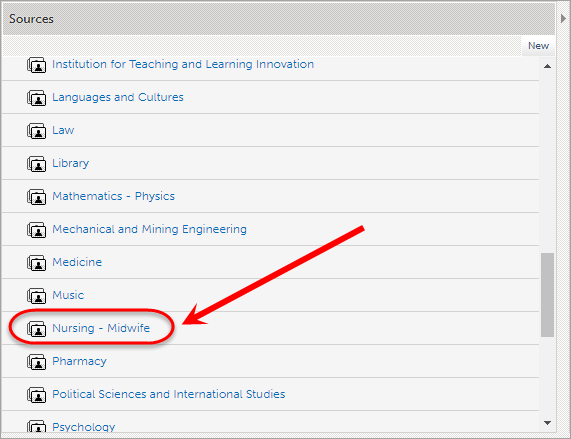Image resolution: width=571 pixels, height=439 pixels.
Task: Click the Mathematics - Physics folder icon
Action: pos(36,197)
